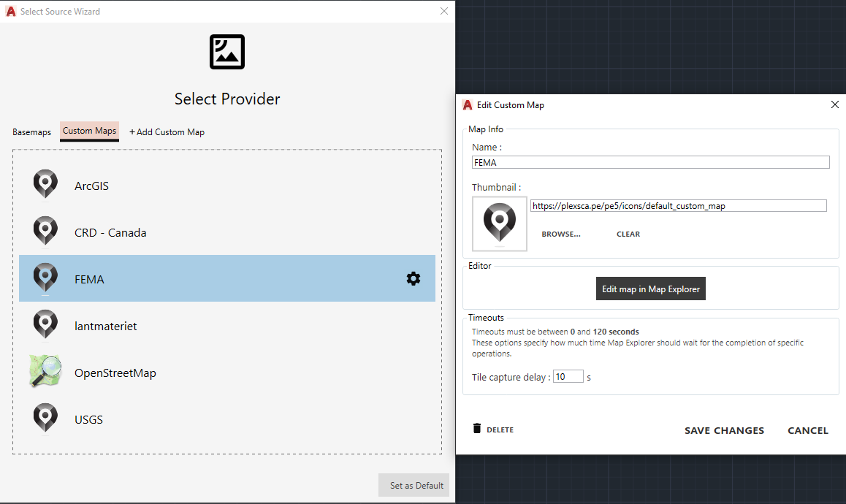Select the CRD - Canada provider row
The height and width of the screenshot is (504, 846).
227,232
